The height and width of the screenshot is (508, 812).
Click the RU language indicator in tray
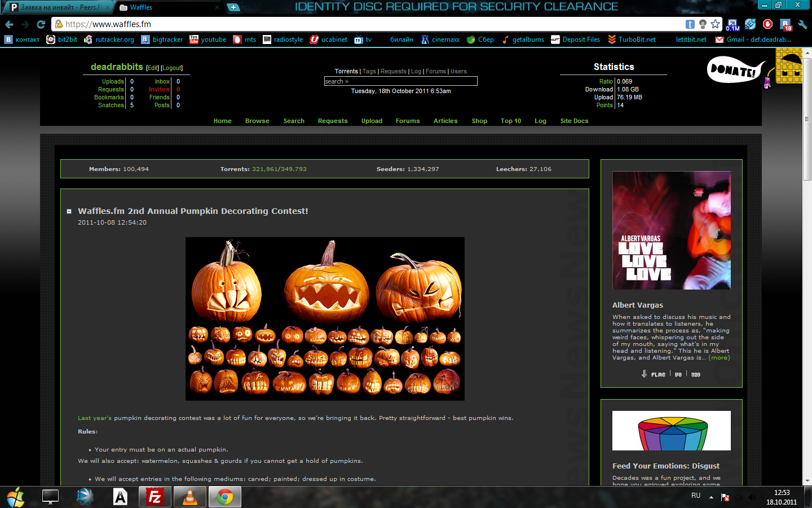point(696,496)
